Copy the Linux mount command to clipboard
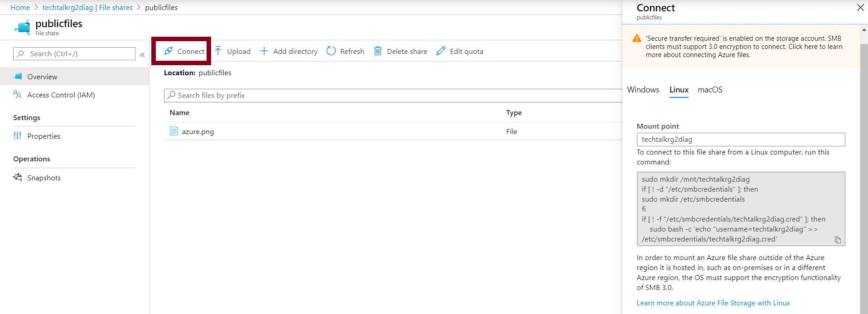868x314 pixels. coord(838,240)
